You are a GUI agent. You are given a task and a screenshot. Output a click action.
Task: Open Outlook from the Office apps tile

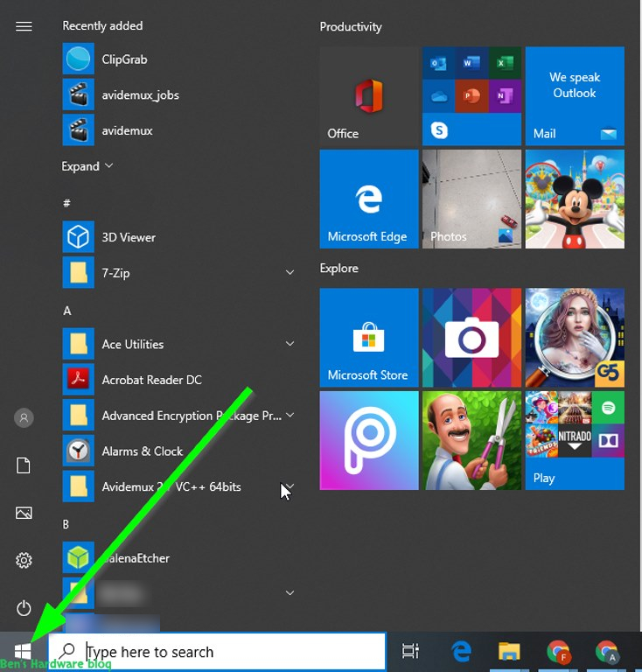tap(438, 63)
